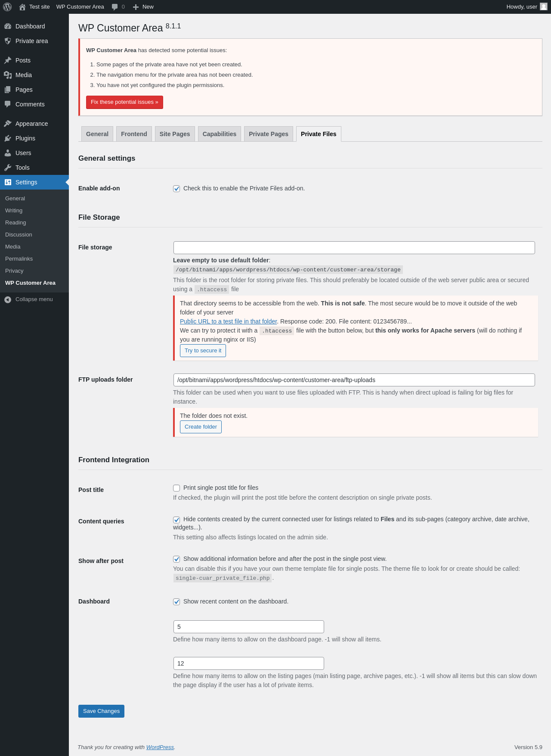Toggle Hide contents created by current user

pyautogui.click(x=176, y=520)
